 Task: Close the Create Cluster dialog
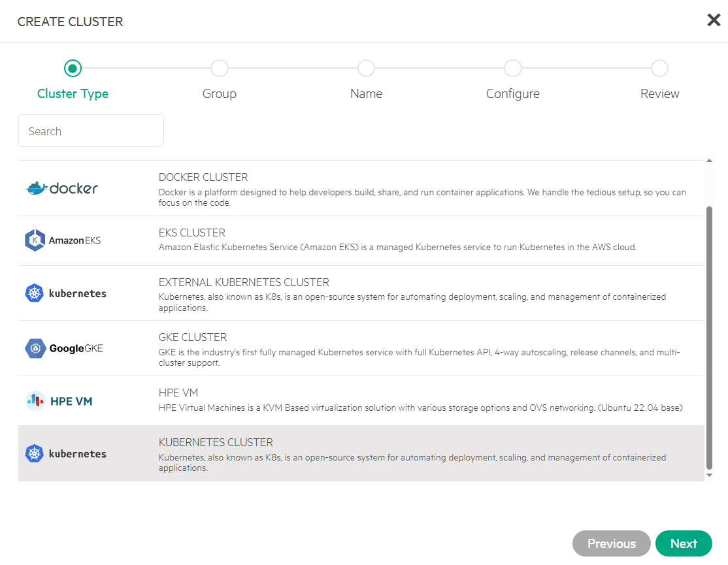pos(713,20)
